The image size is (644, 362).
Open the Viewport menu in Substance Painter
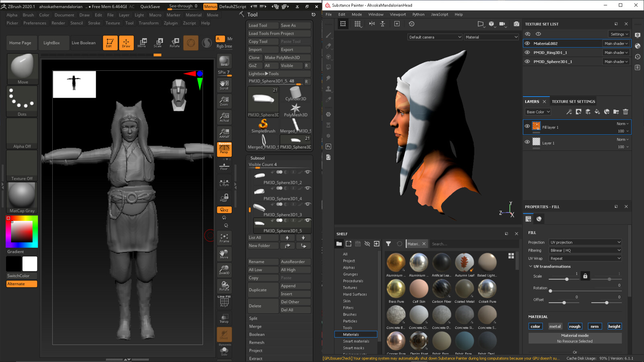[398, 14]
